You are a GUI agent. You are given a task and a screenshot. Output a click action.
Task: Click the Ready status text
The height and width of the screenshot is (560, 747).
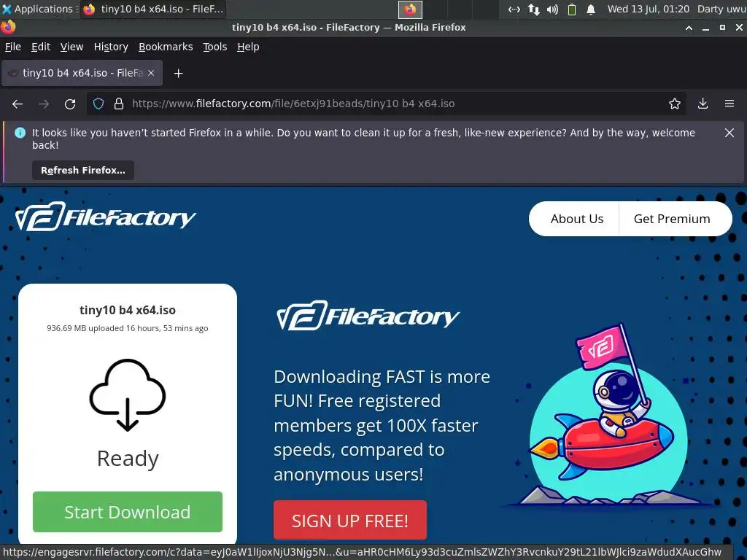coord(128,459)
